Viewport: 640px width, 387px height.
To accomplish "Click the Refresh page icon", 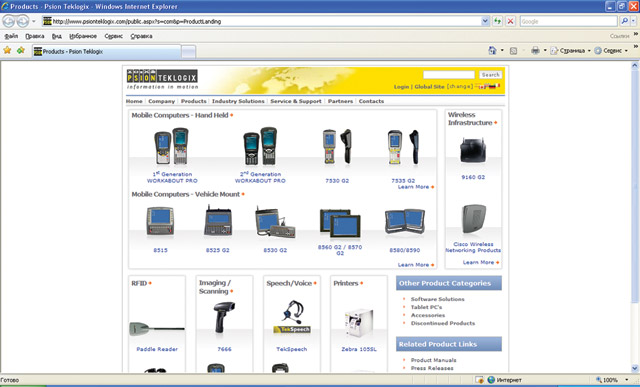I will pyautogui.click(x=497, y=21).
